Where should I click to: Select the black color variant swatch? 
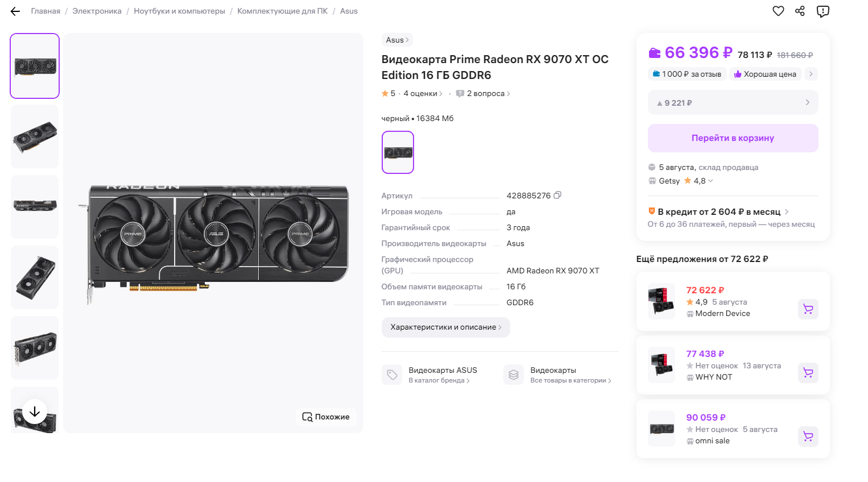point(398,152)
